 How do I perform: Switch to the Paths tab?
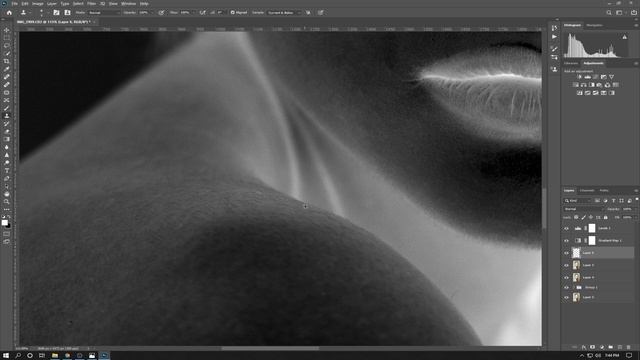[604, 191]
